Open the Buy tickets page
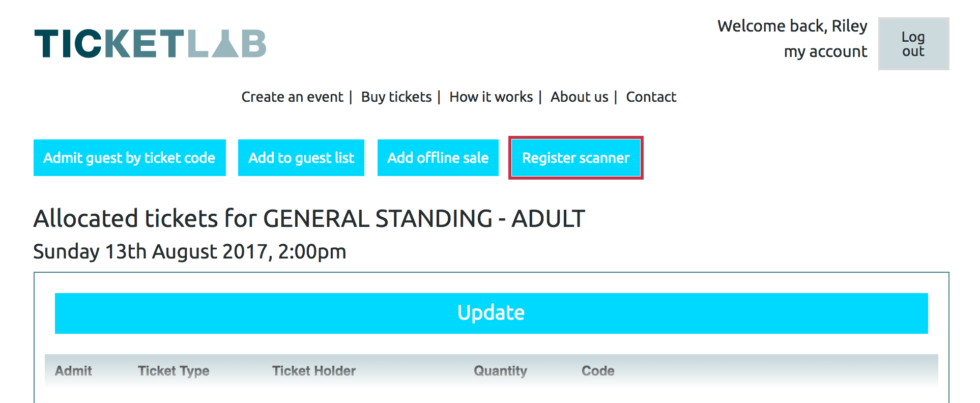 coord(396,97)
